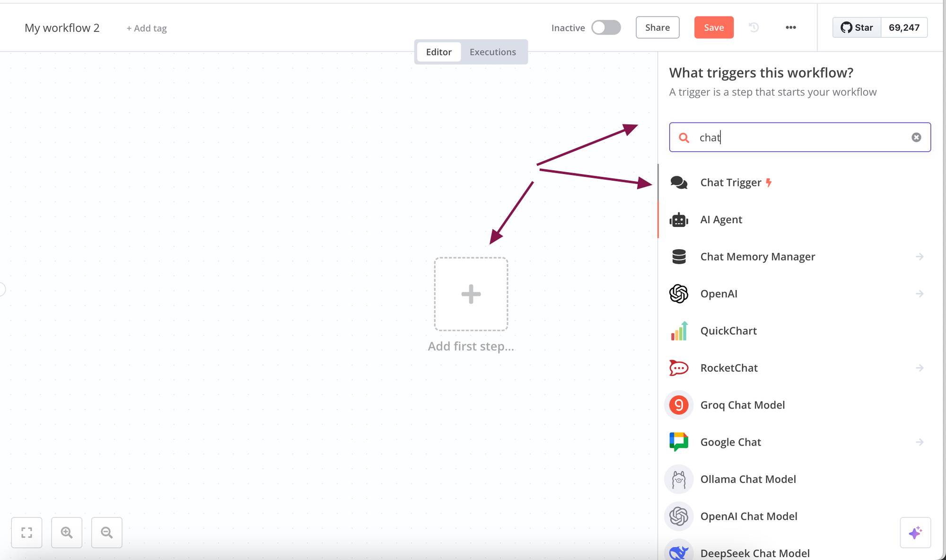Click the Chat Trigger speech bubbles icon
Viewport: 946px width, 560px height.
tap(679, 183)
